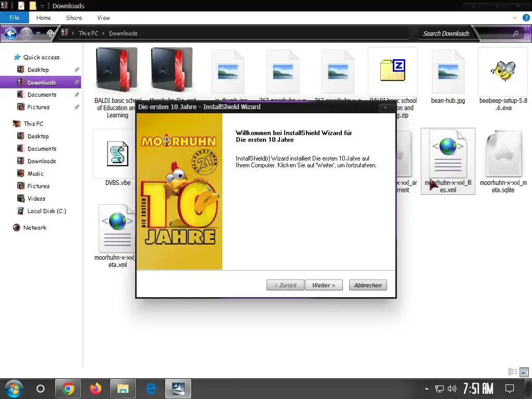
Task: Launch Firefox from the taskbar
Action: 96,389
